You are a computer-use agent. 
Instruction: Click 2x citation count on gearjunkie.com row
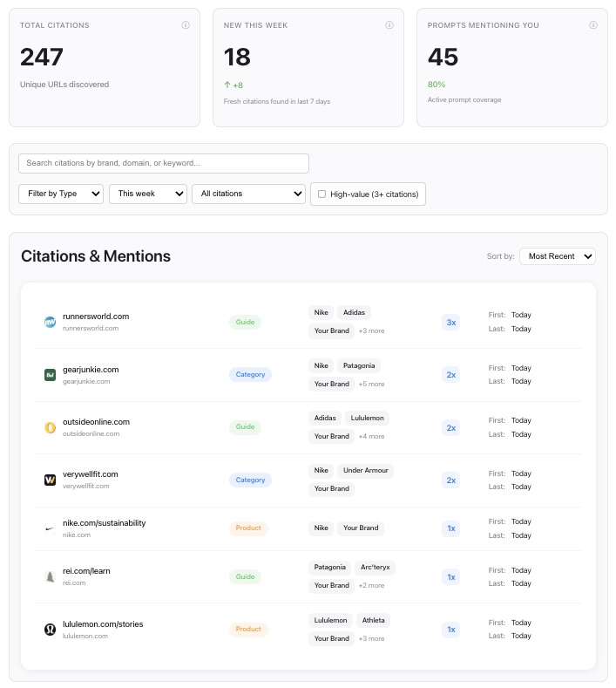(x=451, y=375)
